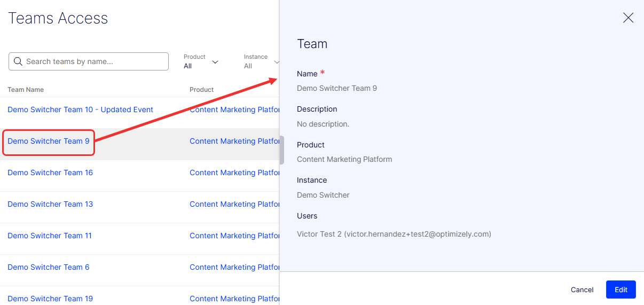Click Content Marketing Platform in Team 6 row
This screenshot has width=644, height=305.
234,267
